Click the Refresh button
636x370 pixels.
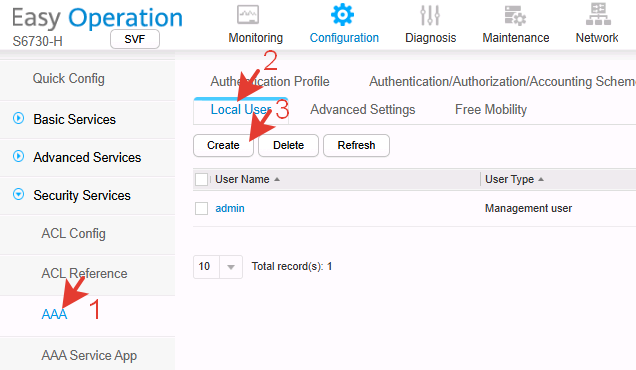click(356, 145)
